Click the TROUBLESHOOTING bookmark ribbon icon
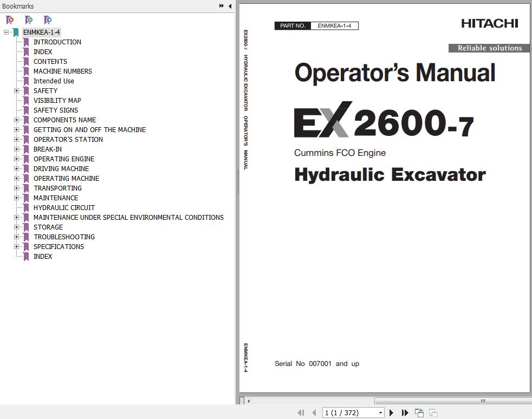The image size is (532, 419). coord(26,237)
